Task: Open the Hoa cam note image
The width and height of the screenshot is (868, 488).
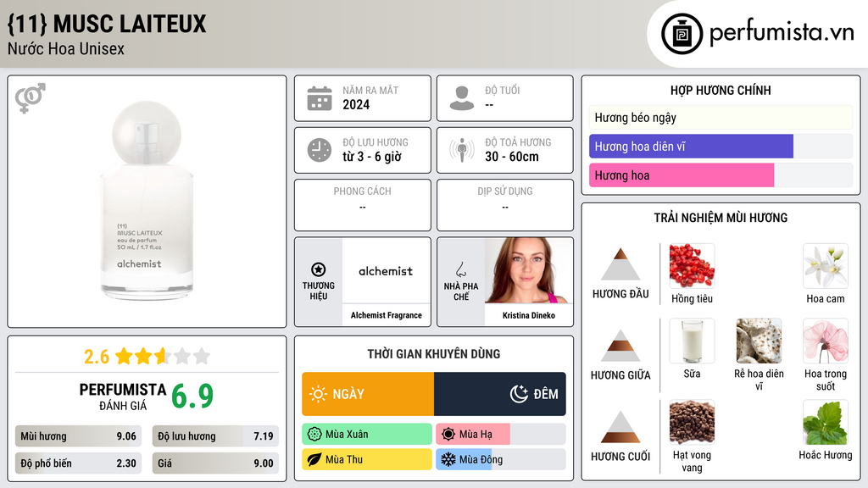Action: coord(826,266)
